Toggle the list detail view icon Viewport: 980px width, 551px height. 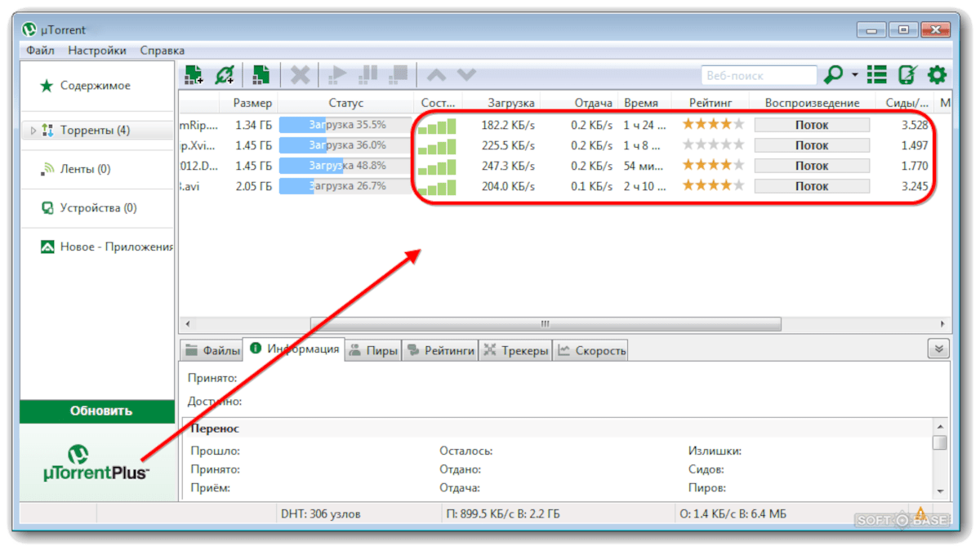coord(877,75)
